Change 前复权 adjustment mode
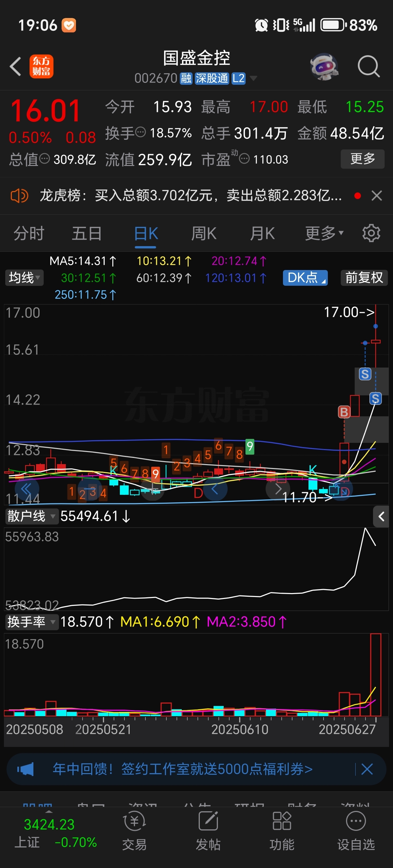The width and height of the screenshot is (393, 868). [x=364, y=278]
